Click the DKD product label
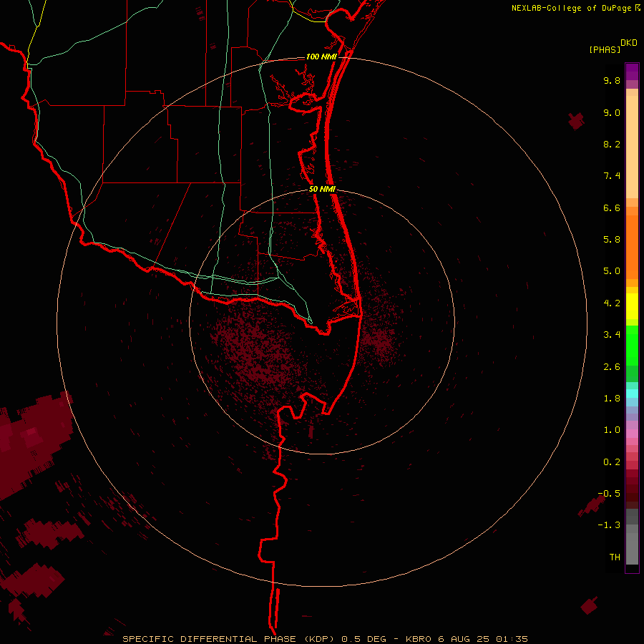 (x=629, y=43)
